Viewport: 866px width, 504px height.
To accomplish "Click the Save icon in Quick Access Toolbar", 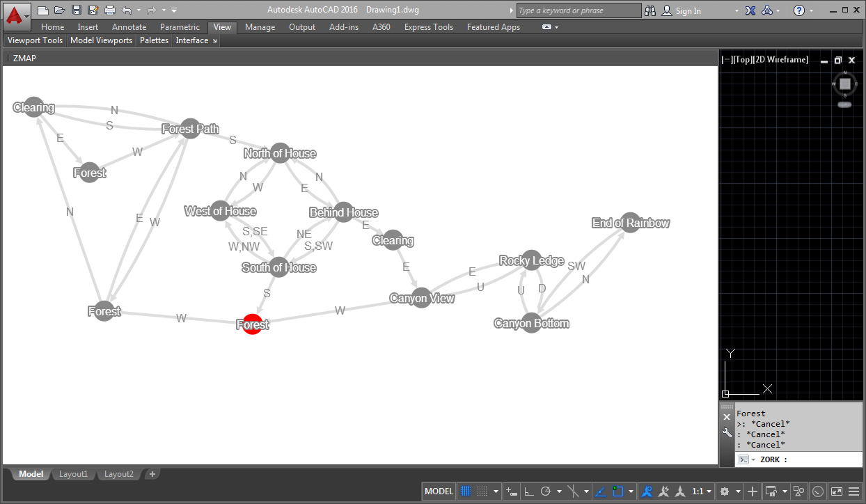I will click(x=77, y=10).
